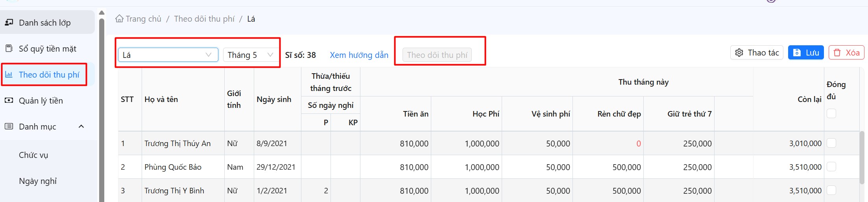868x202 pixels.
Task: Click the Theo dõi thu phí chart icon
Action: 9,74
